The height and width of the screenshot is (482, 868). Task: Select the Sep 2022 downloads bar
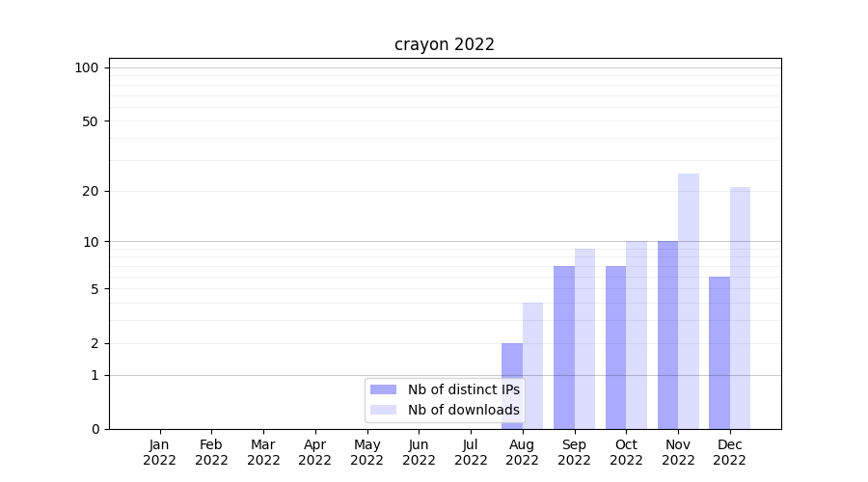(x=584, y=337)
